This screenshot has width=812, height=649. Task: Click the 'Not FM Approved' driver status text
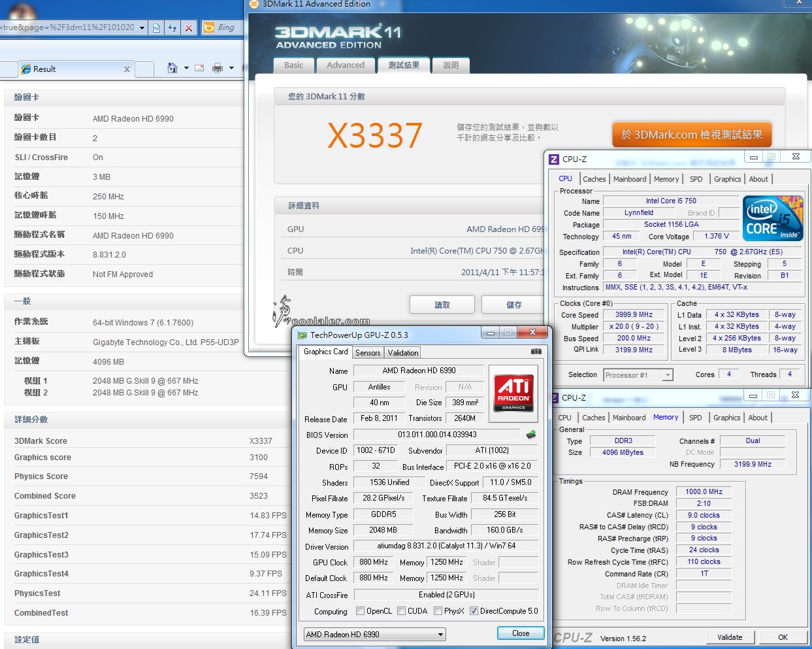(123, 275)
